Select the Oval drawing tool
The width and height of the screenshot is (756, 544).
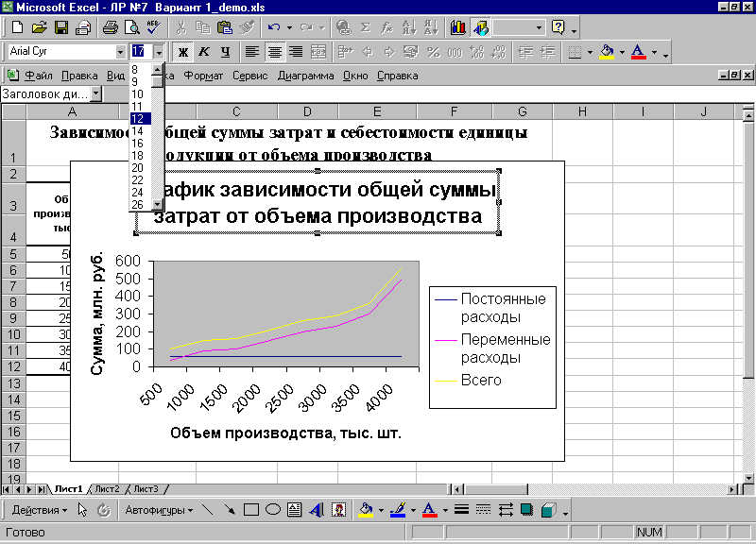(273, 510)
